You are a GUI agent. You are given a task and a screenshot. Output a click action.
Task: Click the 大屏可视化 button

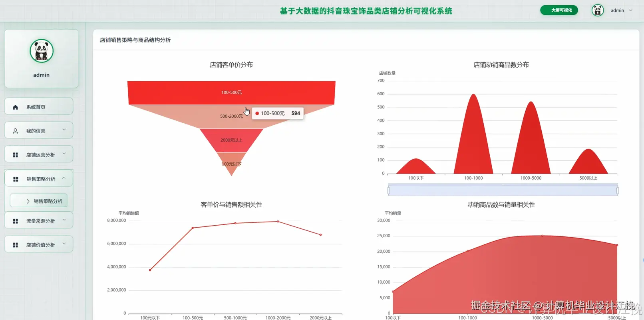tap(559, 10)
